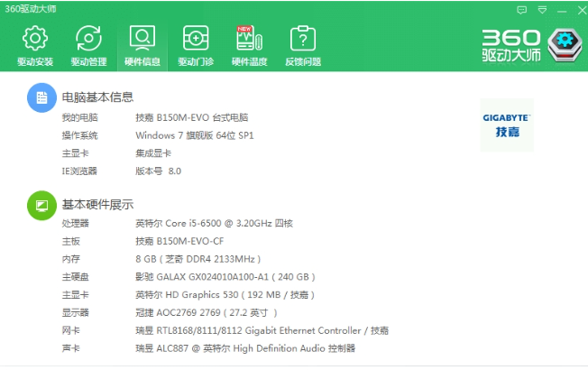
Task: Click the 我的电脑 label
Action: 79,117
